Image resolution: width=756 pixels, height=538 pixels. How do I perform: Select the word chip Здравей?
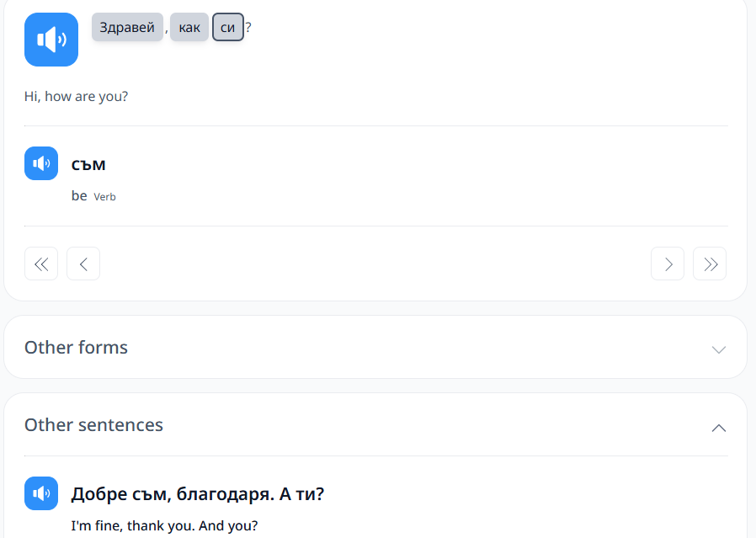127,27
